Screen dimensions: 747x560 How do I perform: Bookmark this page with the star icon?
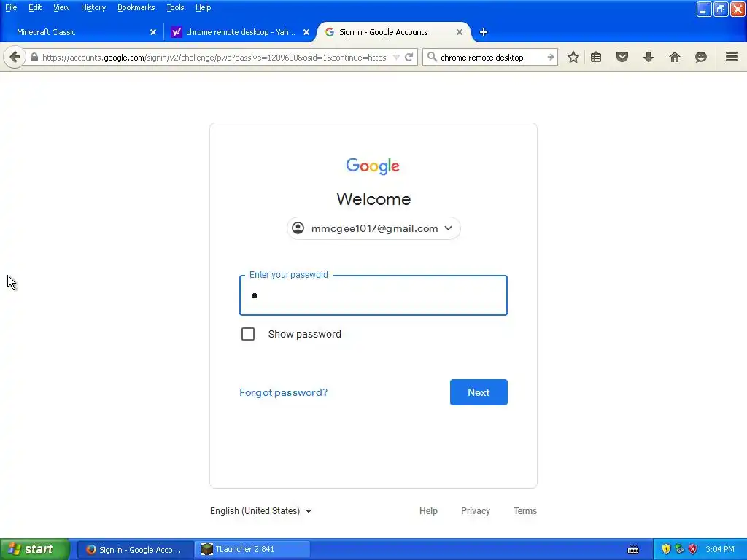click(573, 57)
